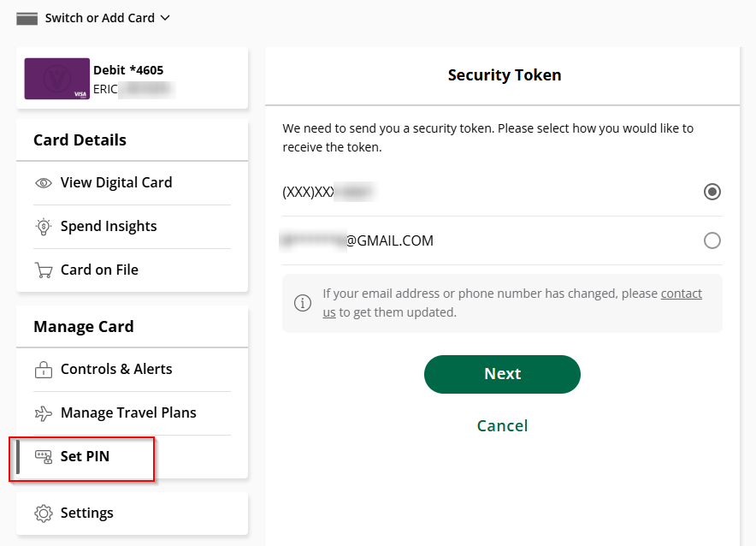This screenshot has height=546, width=756.
Task: Click the purple debit card thumbnail
Action: click(57, 79)
